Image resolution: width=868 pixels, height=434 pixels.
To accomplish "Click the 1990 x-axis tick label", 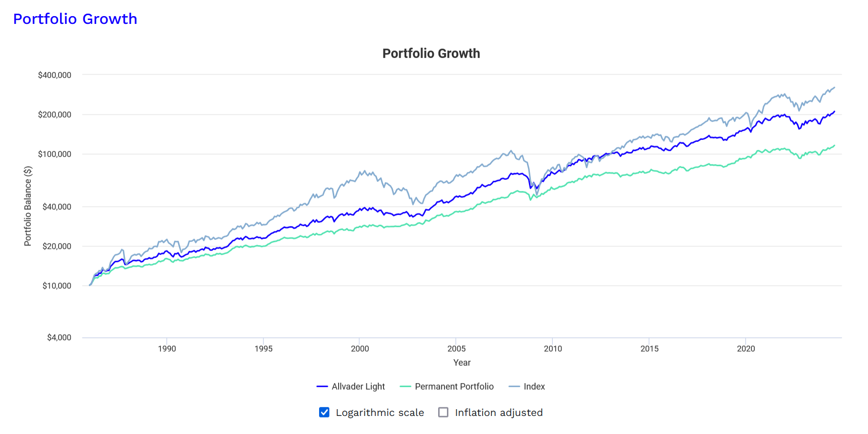I will [167, 349].
